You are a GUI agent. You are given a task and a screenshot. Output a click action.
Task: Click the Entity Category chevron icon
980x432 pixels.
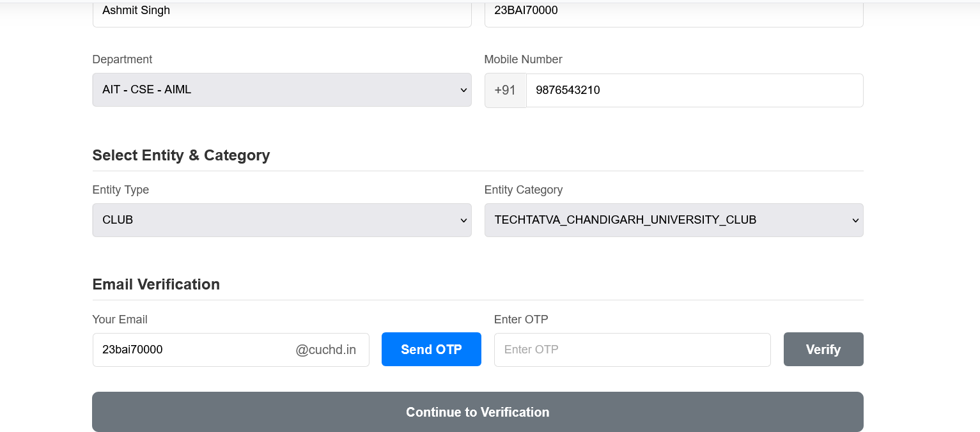855,220
